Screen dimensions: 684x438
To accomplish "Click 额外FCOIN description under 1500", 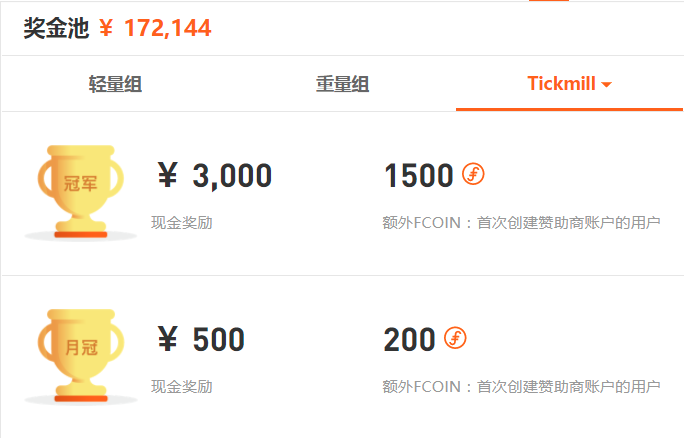I will 521,222.
